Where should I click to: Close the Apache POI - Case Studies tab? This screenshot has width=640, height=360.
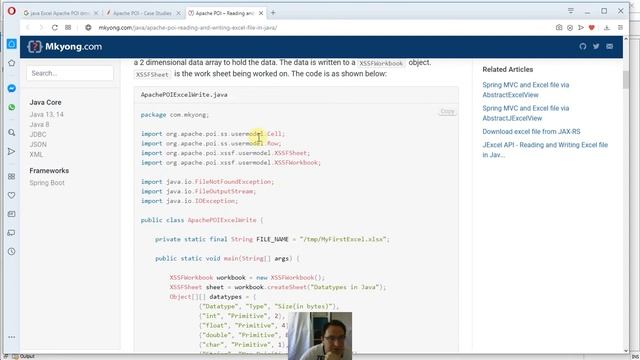click(178, 13)
